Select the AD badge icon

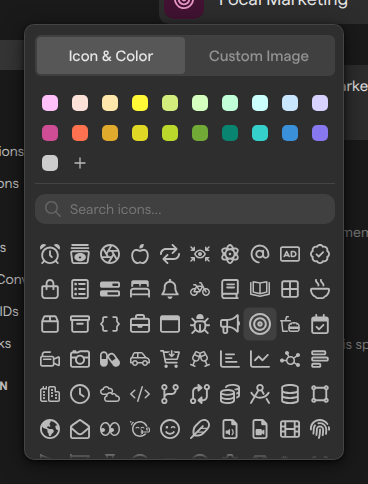click(290, 254)
